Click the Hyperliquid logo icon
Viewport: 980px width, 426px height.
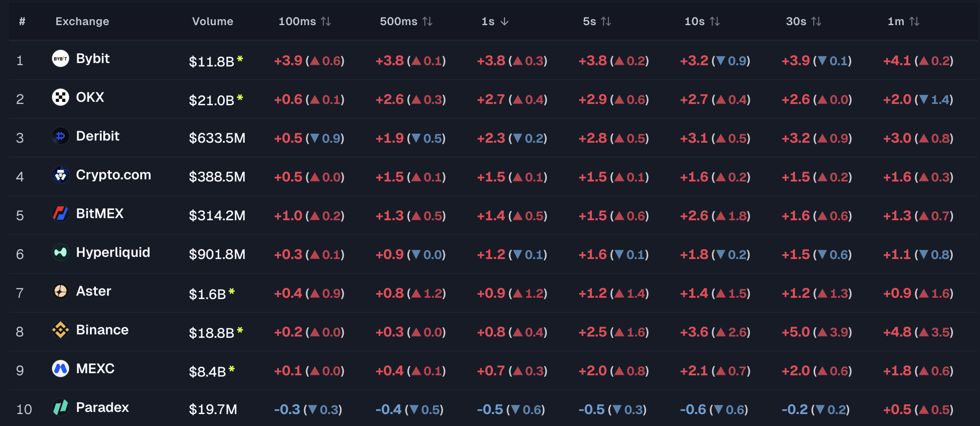(x=61, y=252)
